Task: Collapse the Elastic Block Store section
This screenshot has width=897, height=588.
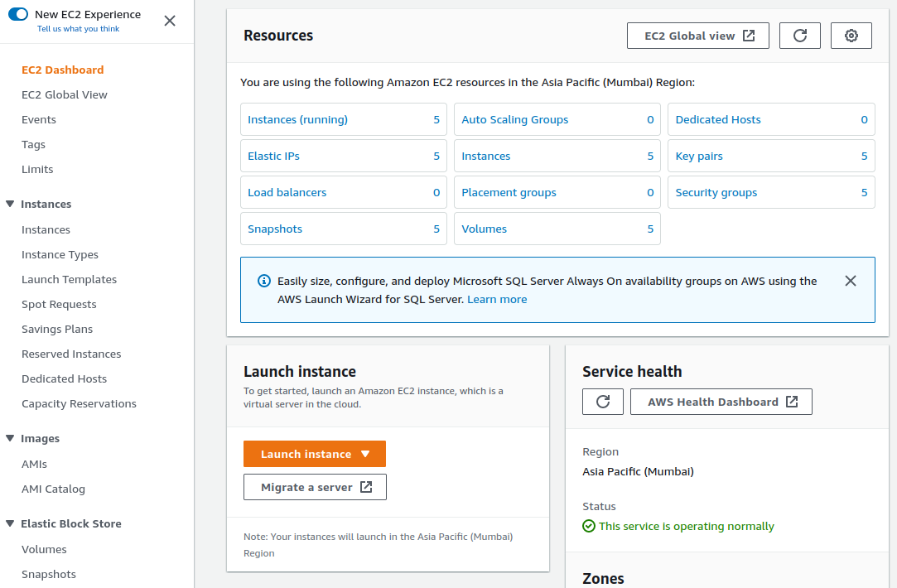Action: tap(9, 523)
